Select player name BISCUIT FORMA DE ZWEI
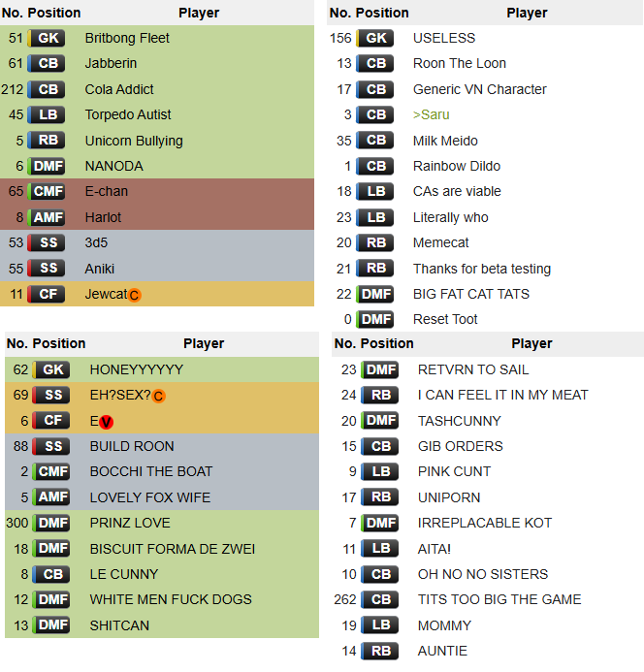Viewport: 644px width, 672px height. 173,549
